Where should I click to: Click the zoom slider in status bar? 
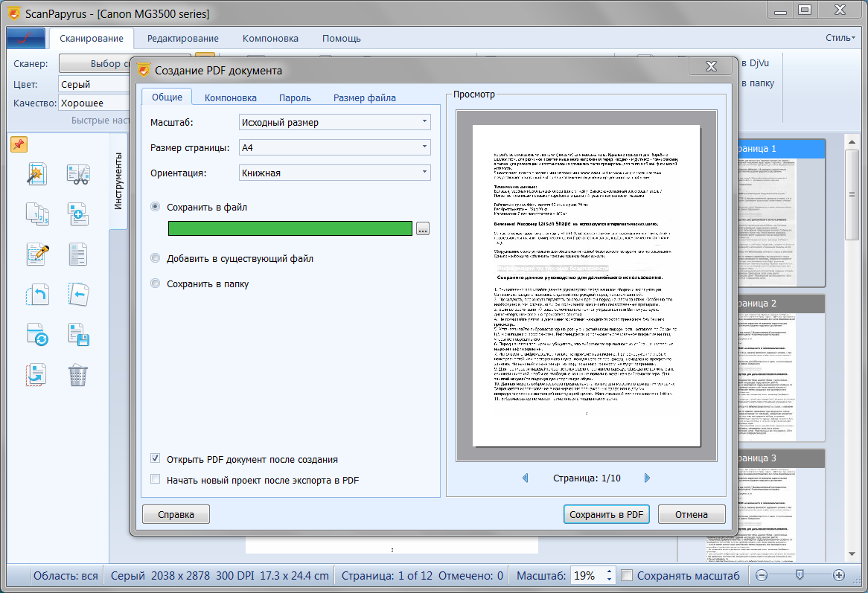coord(800,575)
